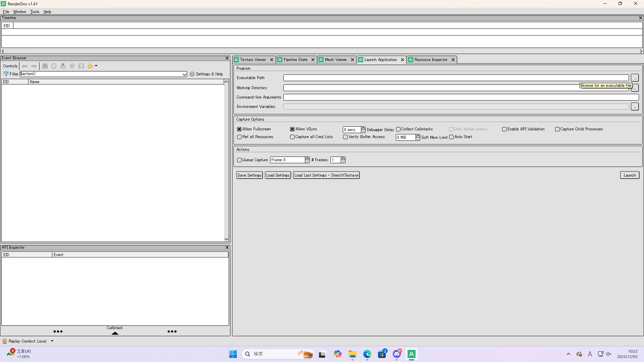Disable the Allow Fullscreen checkbox

pos(239,129)
